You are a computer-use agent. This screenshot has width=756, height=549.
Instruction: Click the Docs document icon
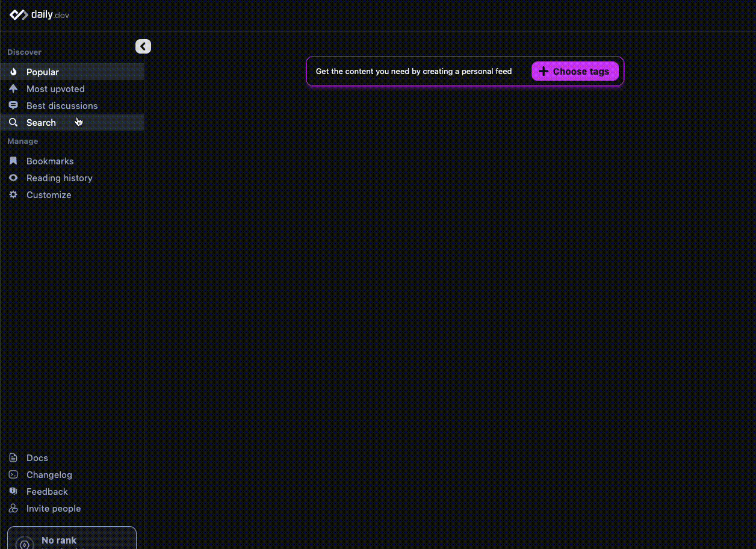click(13, 457)
